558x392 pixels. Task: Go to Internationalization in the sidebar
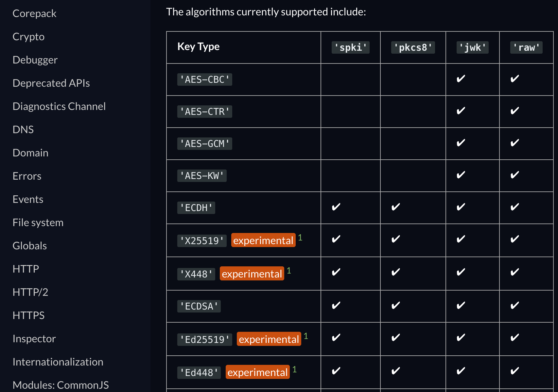tap(58, 362)
